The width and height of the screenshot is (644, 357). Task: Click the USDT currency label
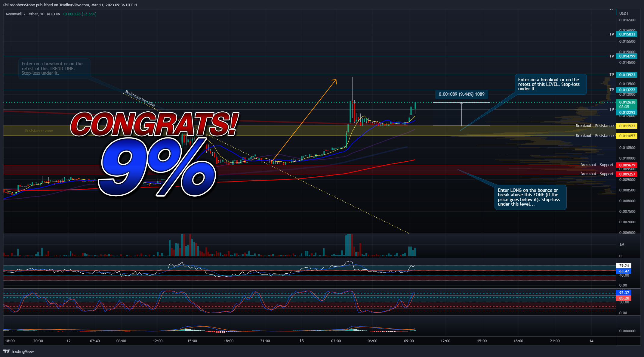tap(624, 14)
